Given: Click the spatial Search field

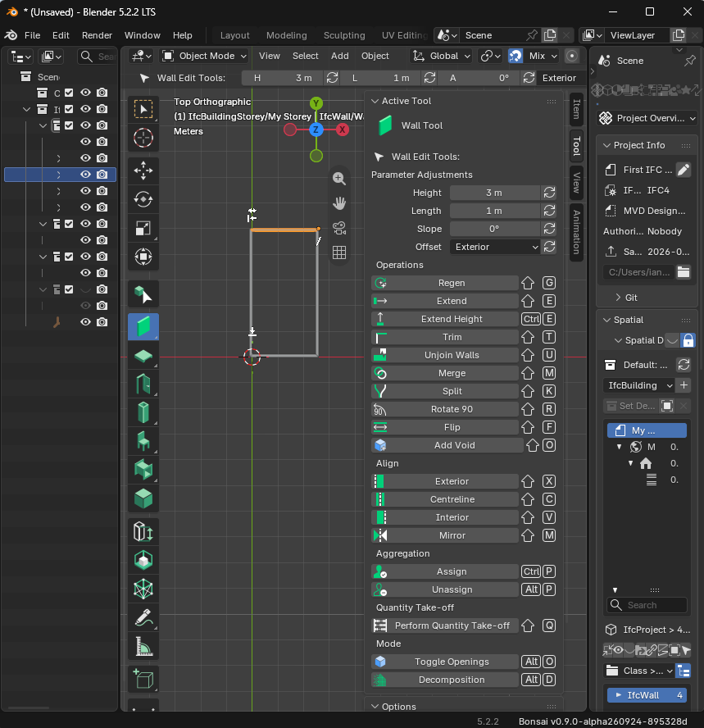Looking at the screenshot, I should point(647,605).
